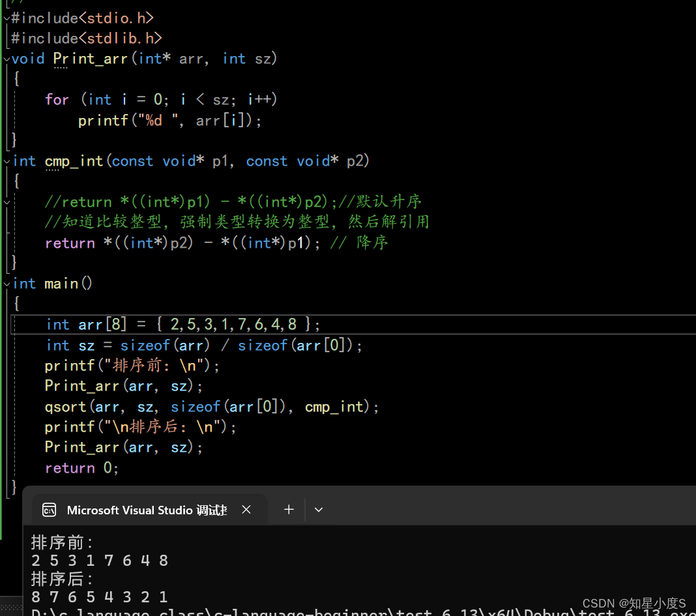The image size is (696, 616).
Task: Collapse the cmp_int function fold arrow
Action: (7, 162)
